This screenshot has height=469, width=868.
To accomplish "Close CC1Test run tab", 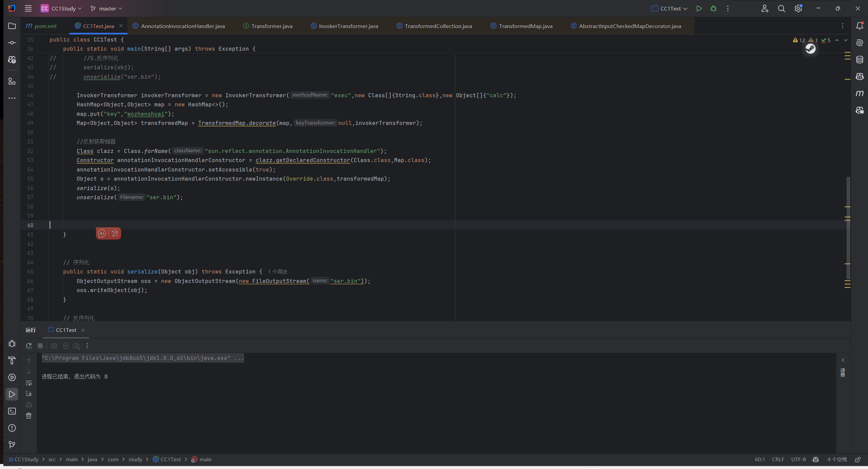I will 83,330.
